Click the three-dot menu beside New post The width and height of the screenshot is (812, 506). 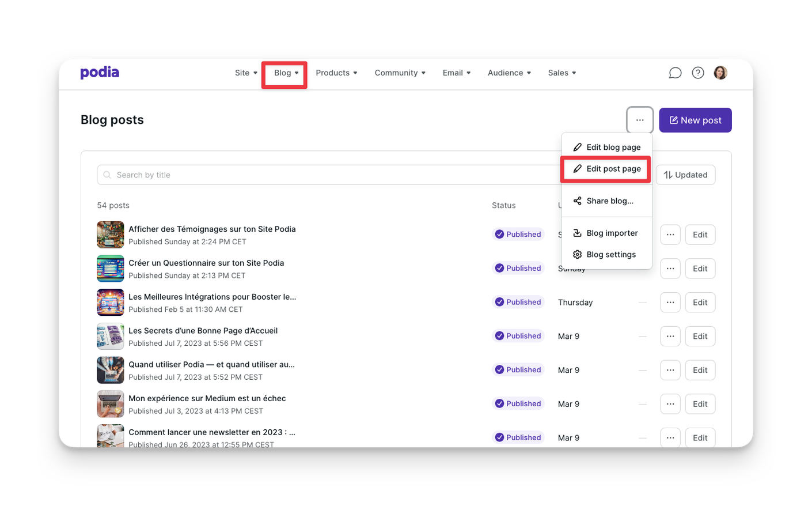pyautogui.click(x=640, y=120)
